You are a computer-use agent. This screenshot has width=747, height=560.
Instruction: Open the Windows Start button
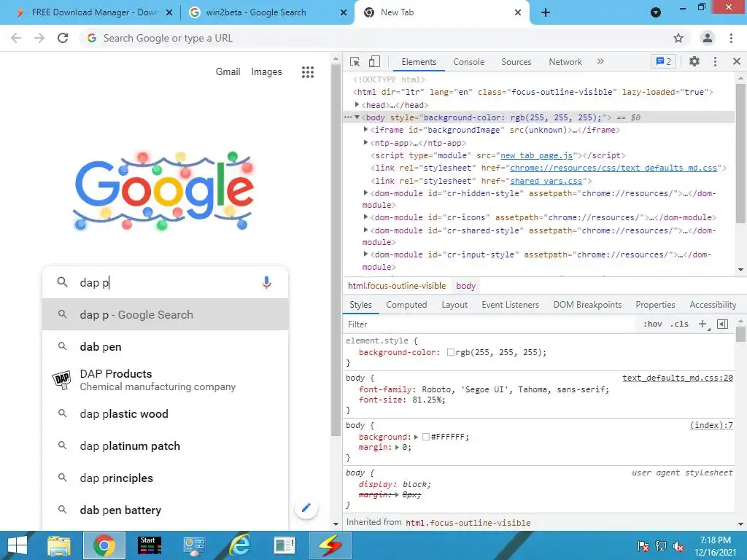[x=18, y=545]
